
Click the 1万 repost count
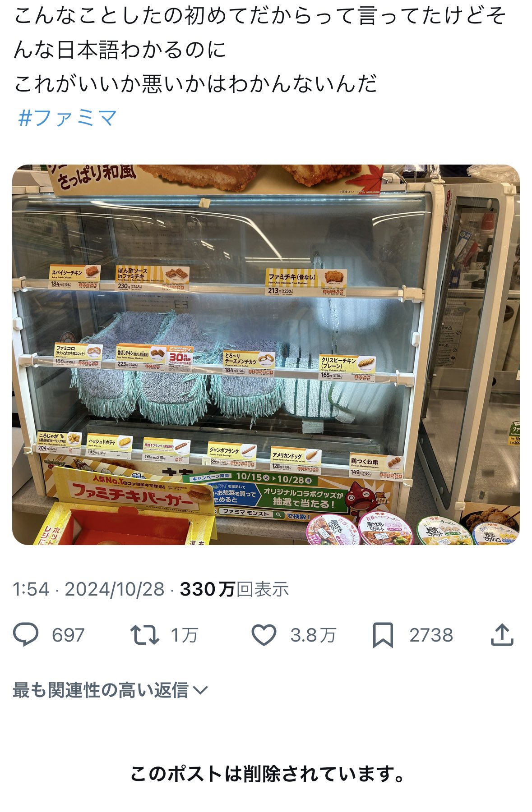[185, 635]
